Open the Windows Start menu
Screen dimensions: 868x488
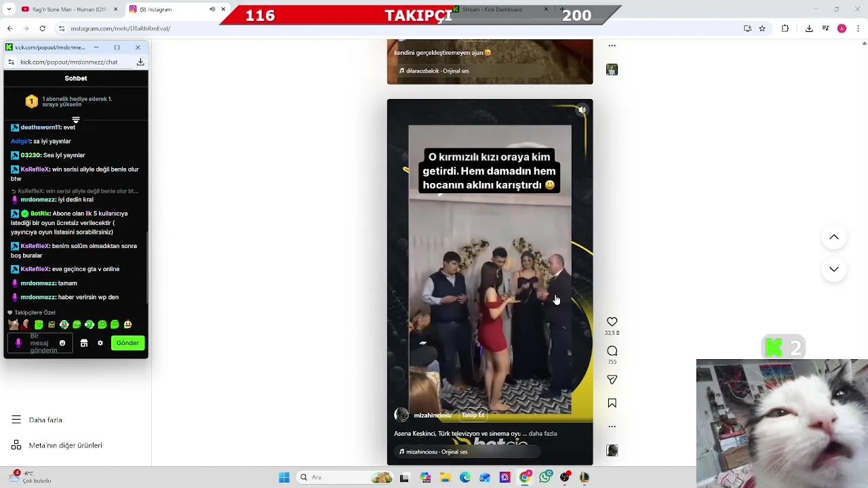click(284, 477)
